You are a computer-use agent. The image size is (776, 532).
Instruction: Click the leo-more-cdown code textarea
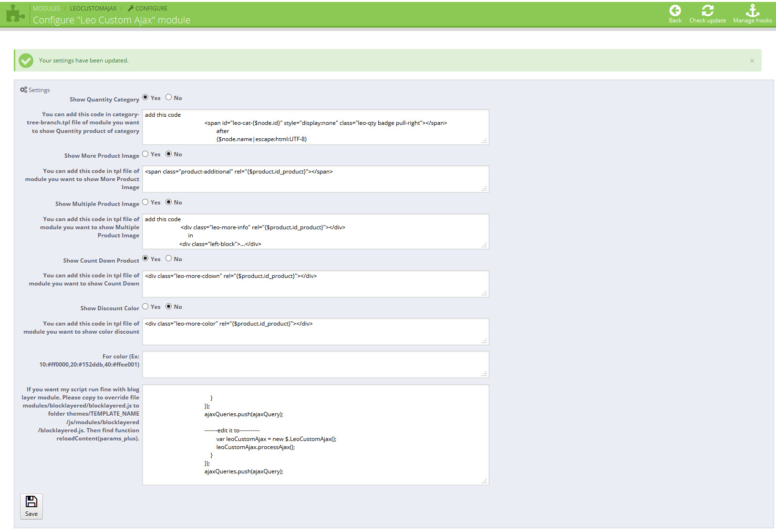pyautogui.click(x=316, y=284)
